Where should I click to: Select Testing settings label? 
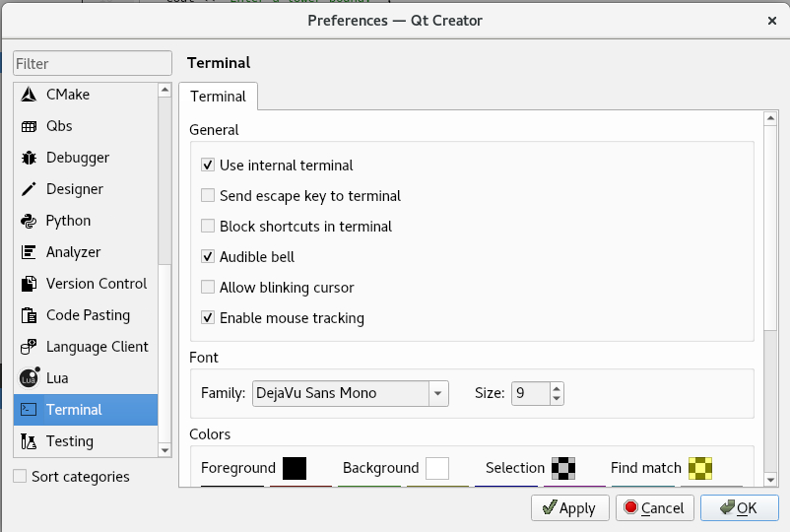pos(70,441)
